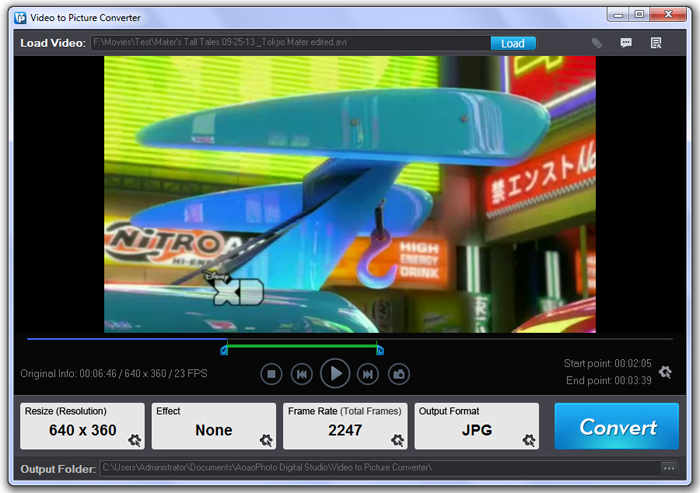The height and width of the screenshot is (493, 700).
Task: Click the video file path field
Action: (x=291, y=42)
